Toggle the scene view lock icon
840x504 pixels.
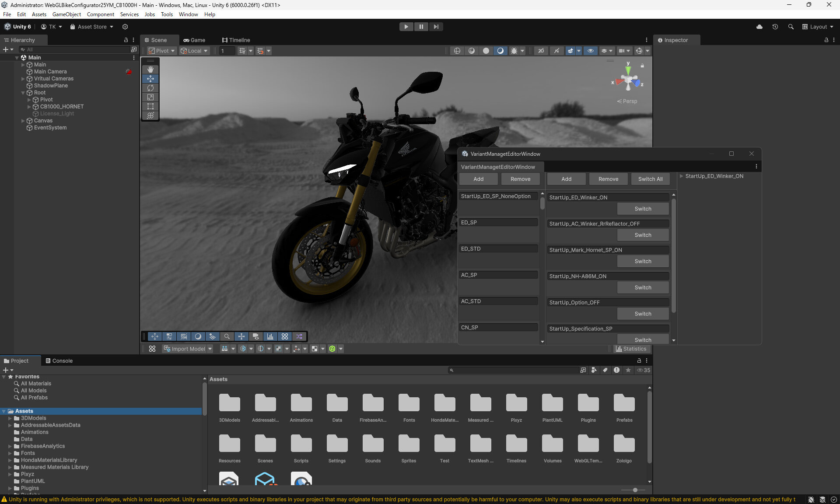click(x=642, y=66)
